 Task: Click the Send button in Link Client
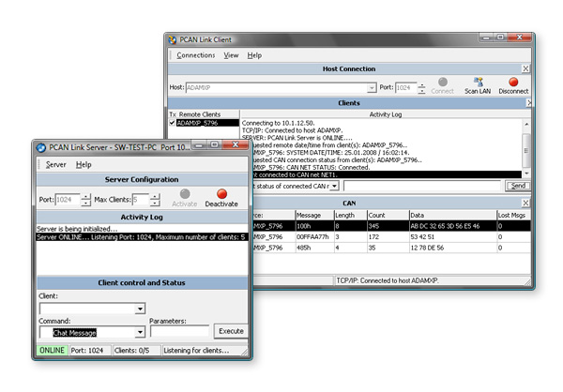point(518,186)
